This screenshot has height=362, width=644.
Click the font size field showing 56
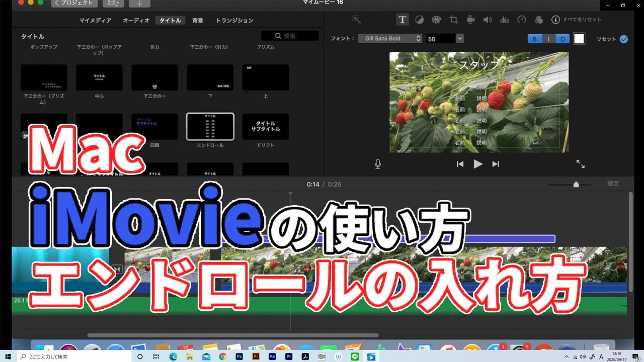coord(441,38)
